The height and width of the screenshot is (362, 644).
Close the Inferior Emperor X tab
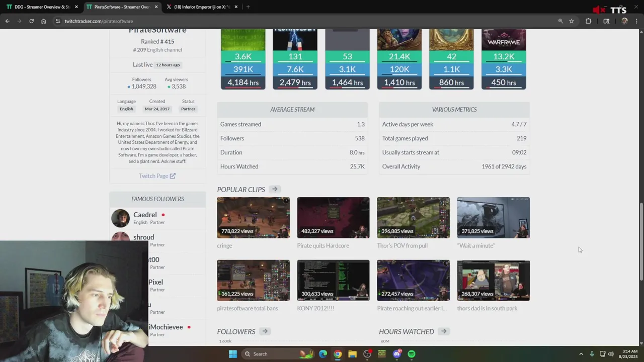[236, 7]
